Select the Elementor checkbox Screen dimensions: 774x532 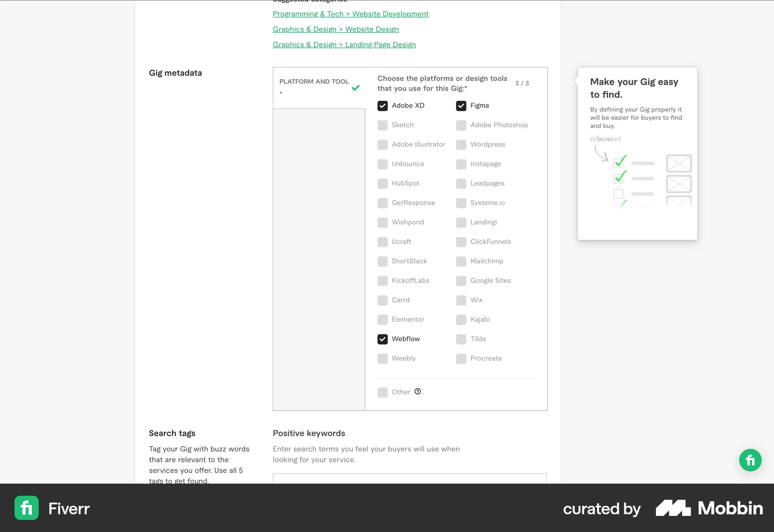pos(382,320)
